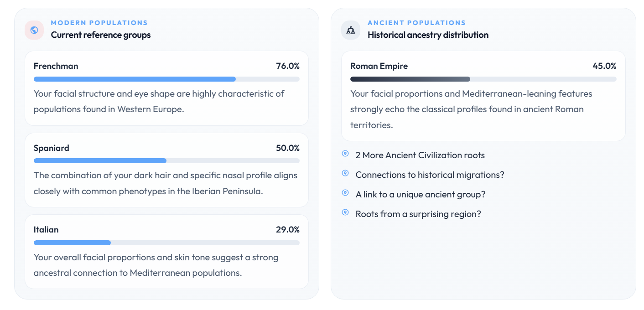Click the Current reference groups heading
Viewport: 644px width, 310px height.
click(x=101, y=35)
